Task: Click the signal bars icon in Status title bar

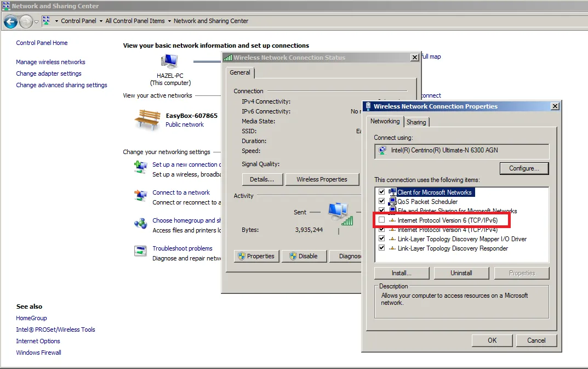Action: point(227,58)
